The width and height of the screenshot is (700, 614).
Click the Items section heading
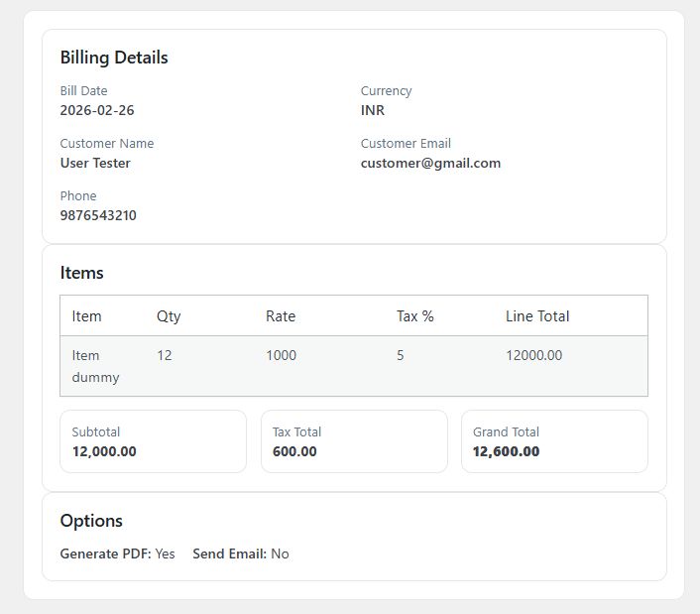click(x=81, y=273)
